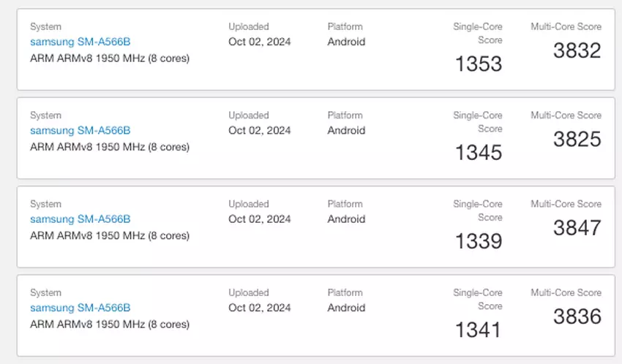
Task: Select the multi-core score 3825
Action: (577, 139)
